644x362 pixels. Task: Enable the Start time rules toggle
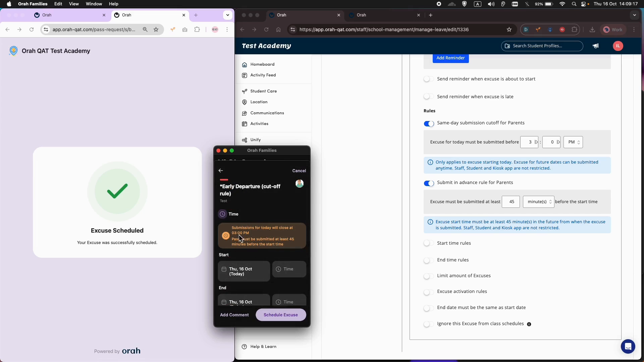[x=428, y=243]
